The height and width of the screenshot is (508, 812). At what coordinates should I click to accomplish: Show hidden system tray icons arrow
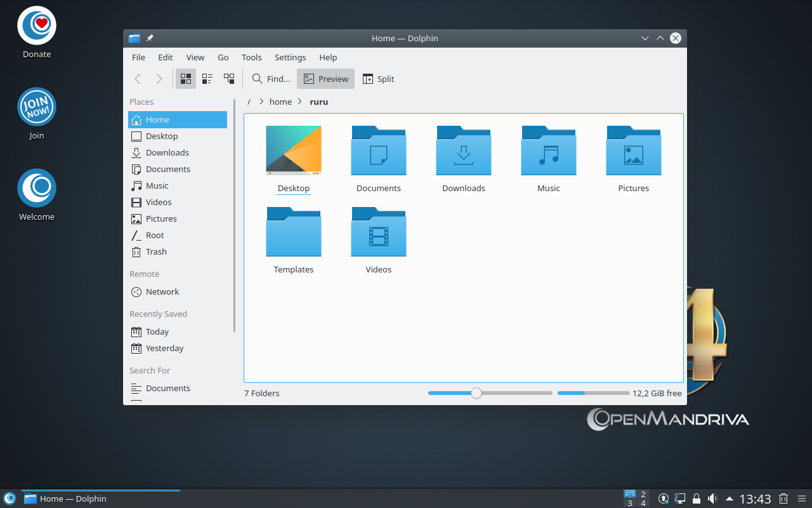(730, 498)
